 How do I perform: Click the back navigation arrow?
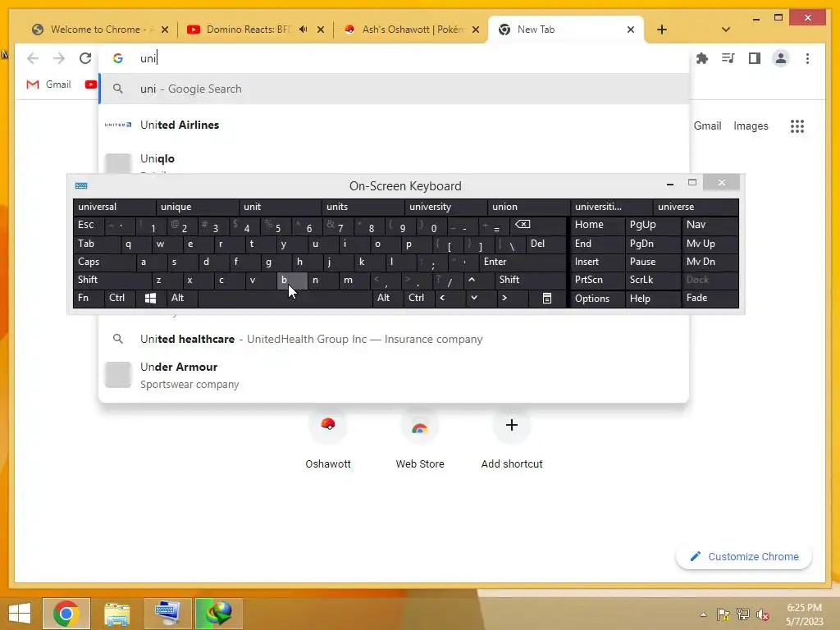coord(33,58)
